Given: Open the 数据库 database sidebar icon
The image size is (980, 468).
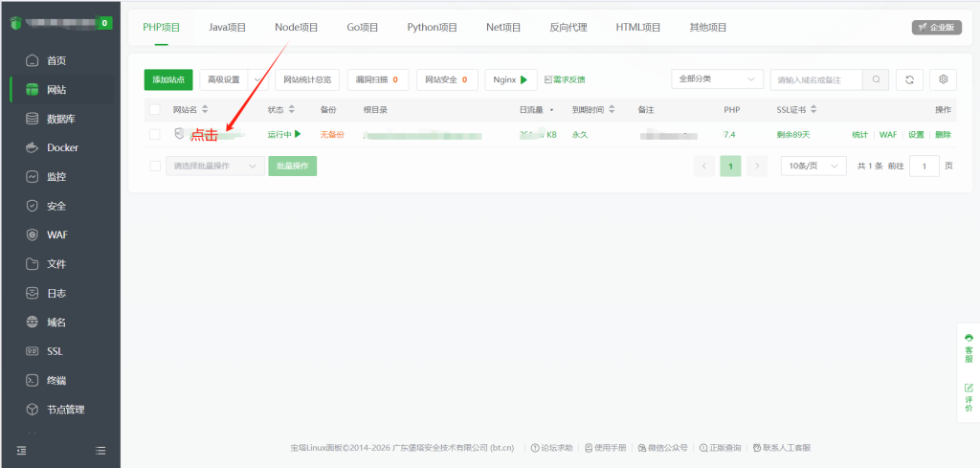Looking at the screenshot, I should [32, 119].
